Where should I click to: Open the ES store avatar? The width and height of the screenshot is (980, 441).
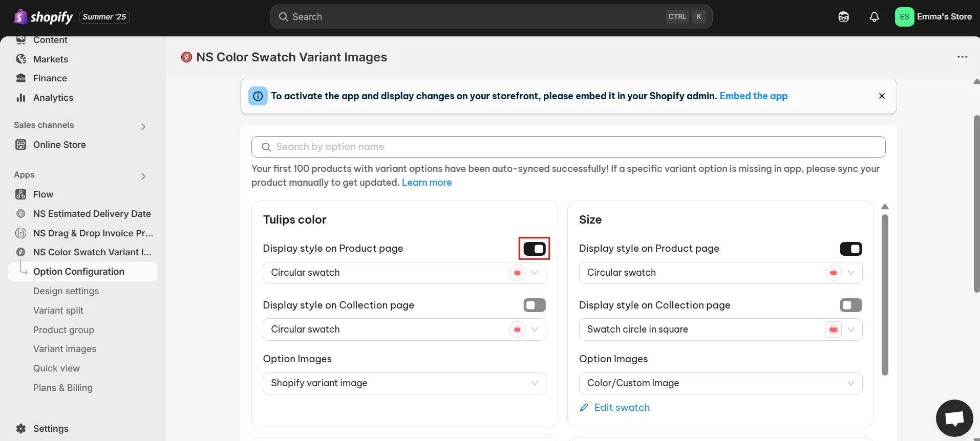(905, 17)
